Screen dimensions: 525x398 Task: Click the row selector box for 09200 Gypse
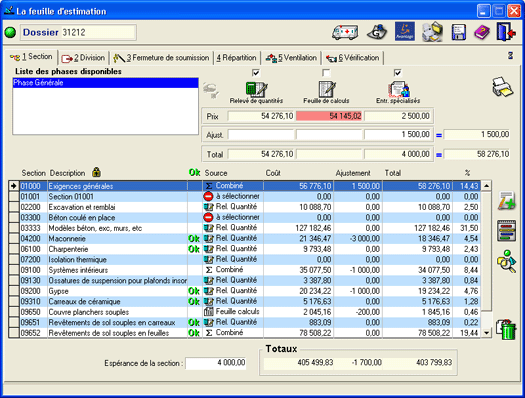pyautogui.click(x=14, y=291)
